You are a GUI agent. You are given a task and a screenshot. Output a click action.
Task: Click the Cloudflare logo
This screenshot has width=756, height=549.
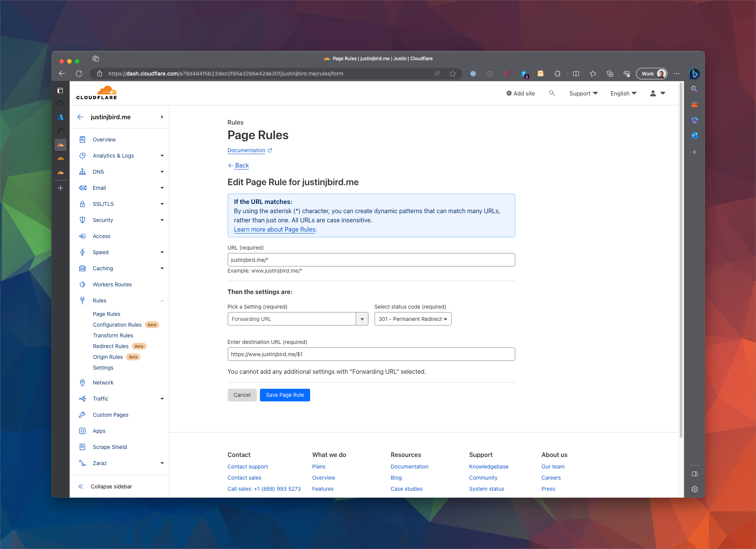[x=96, y=92]
